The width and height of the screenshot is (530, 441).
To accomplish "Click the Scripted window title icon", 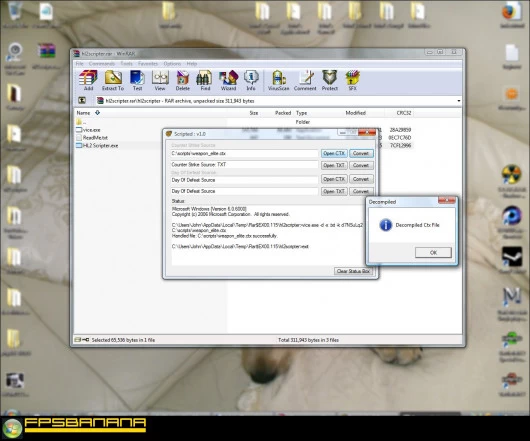I will point(168,134).
